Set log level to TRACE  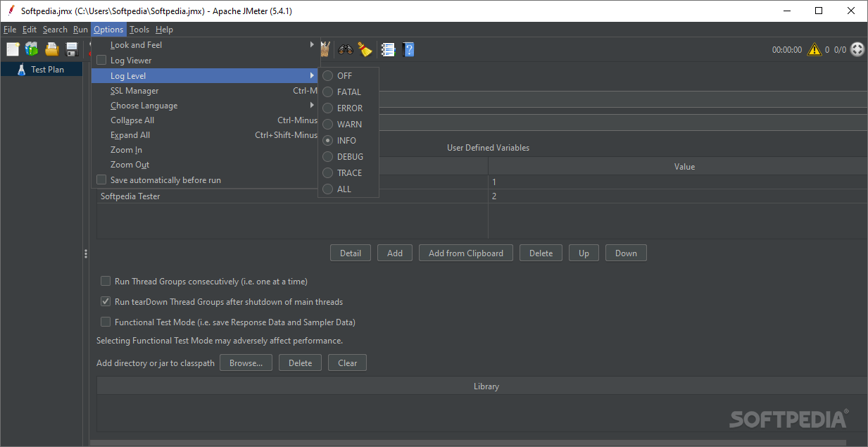[x=348, y=172]
